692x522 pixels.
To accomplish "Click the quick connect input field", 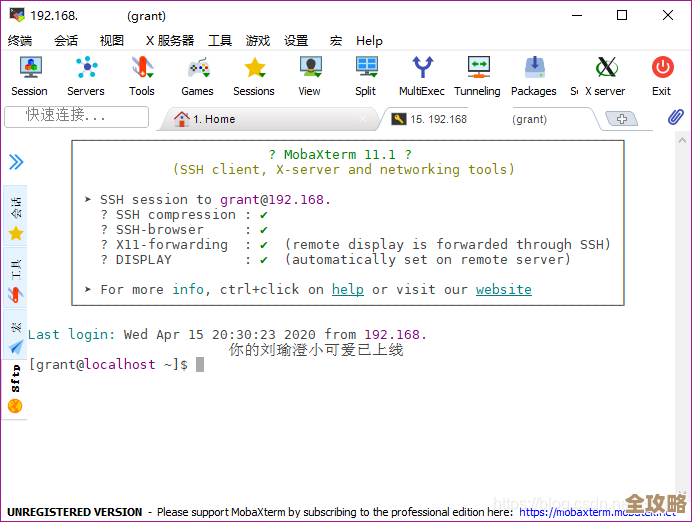I will tap(76, 116).
